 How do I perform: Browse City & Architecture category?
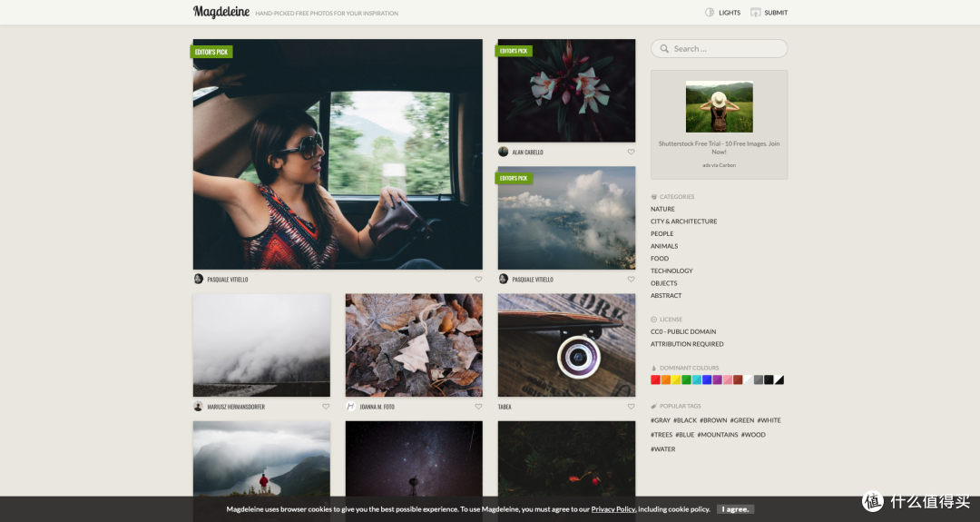(x=684, y=222)
